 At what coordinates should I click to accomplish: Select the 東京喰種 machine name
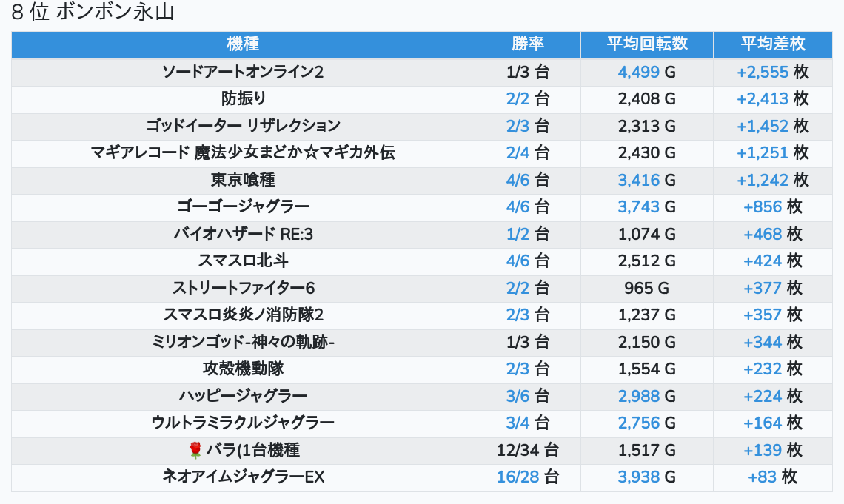coord(244,180)
